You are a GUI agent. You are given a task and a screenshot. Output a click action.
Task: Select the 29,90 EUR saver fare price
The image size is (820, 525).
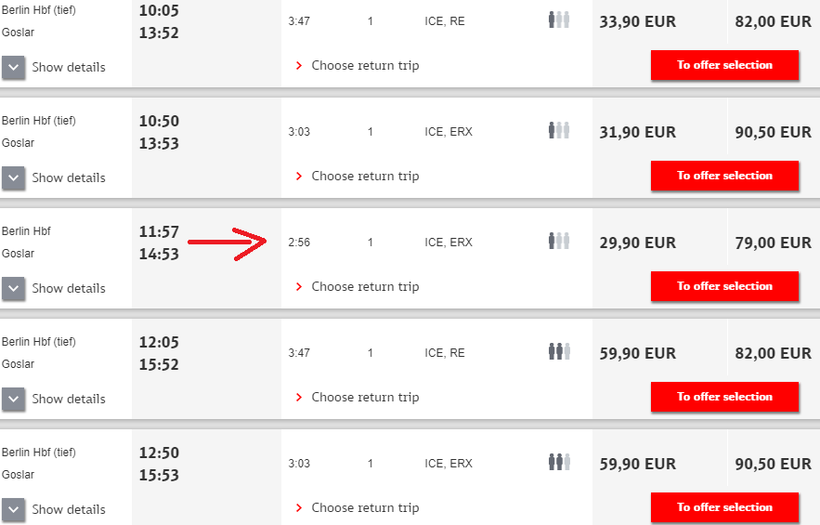coord(637,243)
